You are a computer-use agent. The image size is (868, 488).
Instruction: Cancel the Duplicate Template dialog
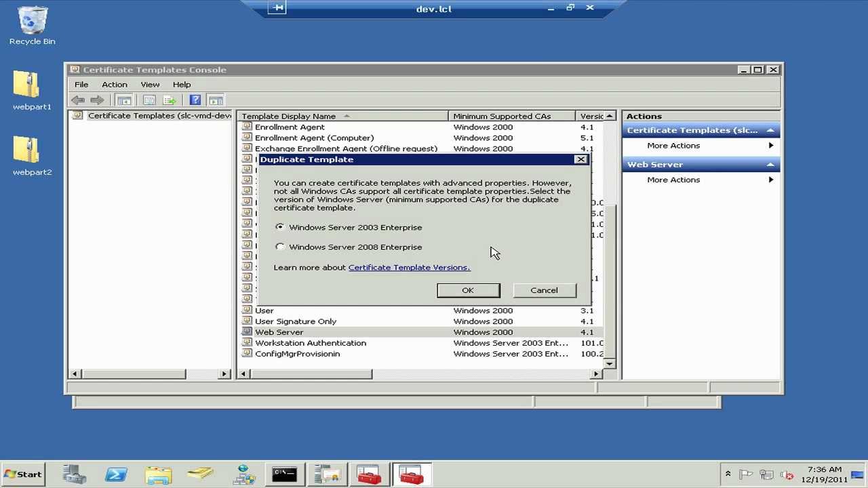point(544,290)
